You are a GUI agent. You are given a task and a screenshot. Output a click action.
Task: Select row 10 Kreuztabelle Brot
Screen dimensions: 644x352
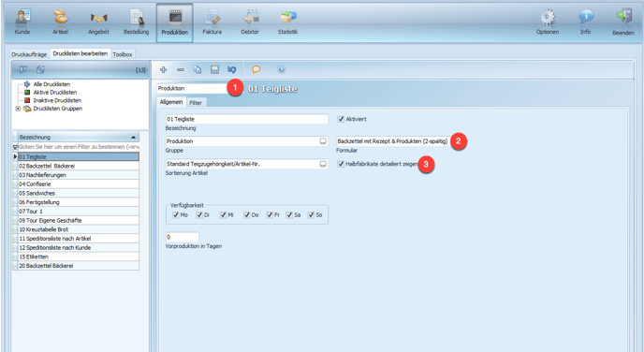[x=79, y=229]
